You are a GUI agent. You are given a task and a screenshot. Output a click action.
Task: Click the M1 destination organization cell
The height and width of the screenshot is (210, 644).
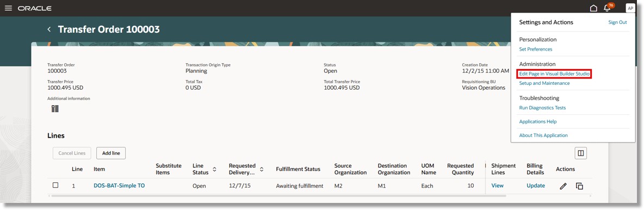(382, 186)
